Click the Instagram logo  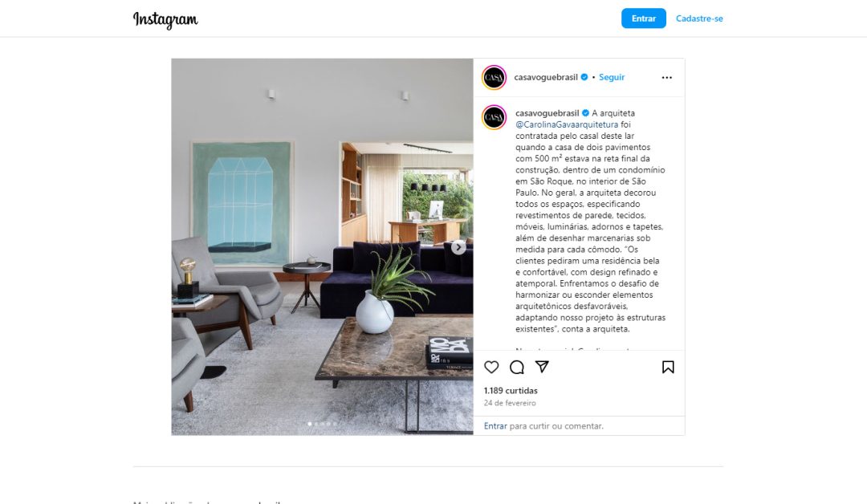coord(165,20)
